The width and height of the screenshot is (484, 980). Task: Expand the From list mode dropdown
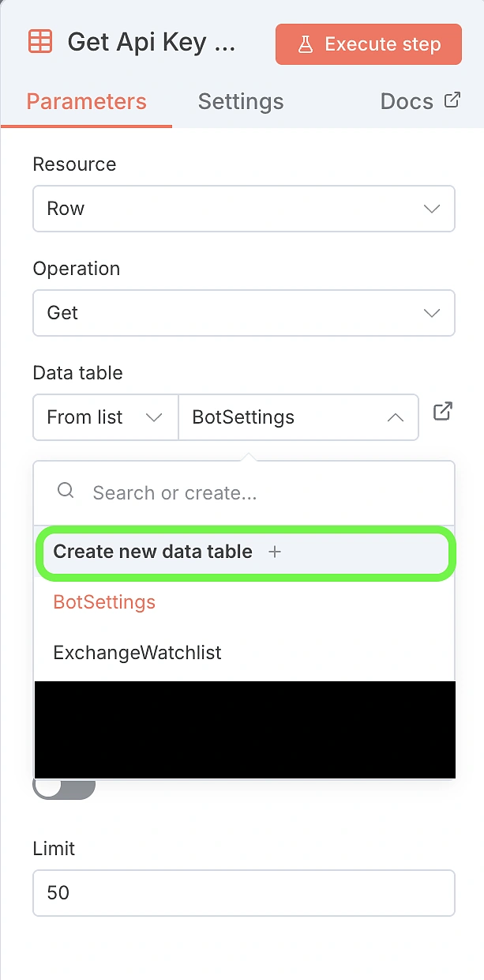point(105,417)
